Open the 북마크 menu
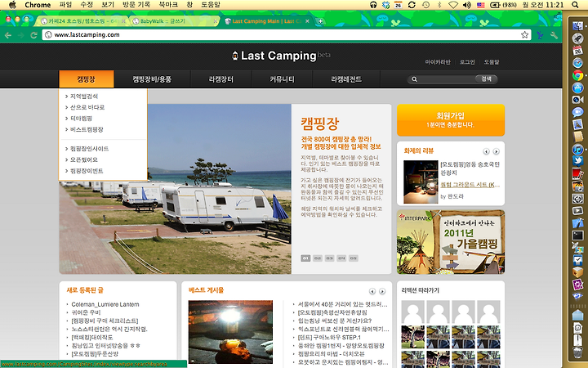The image size is (588, 368). click(x=168, y=5)
